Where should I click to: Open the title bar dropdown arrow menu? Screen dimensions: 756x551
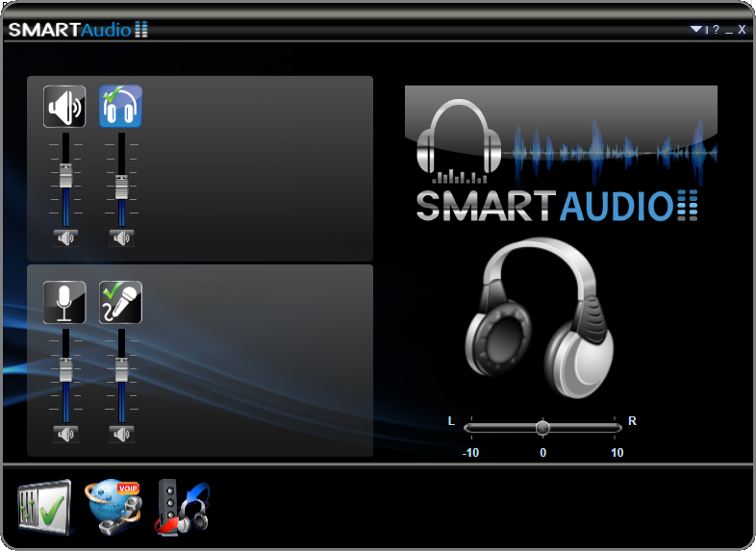click(x=695, y=30)
